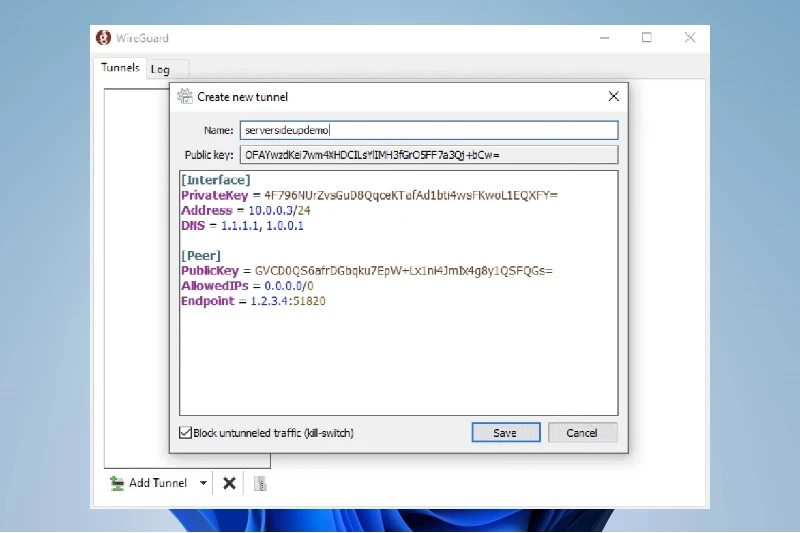Click the Public key field

point(429,155)
